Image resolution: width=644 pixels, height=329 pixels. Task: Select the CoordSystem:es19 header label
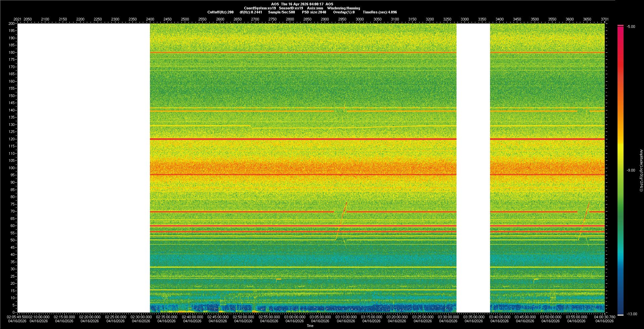260,8
